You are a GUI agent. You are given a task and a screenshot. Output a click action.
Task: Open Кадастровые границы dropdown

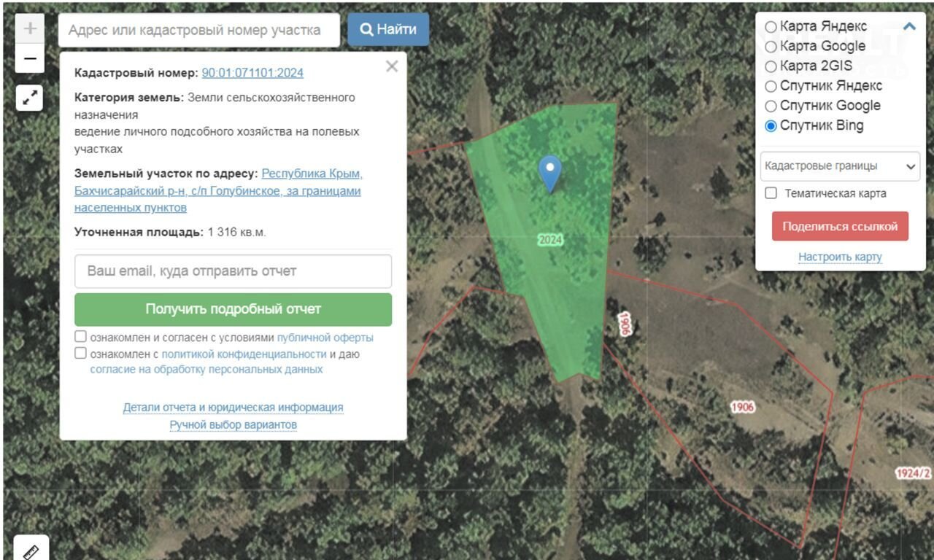coord(840,166)
